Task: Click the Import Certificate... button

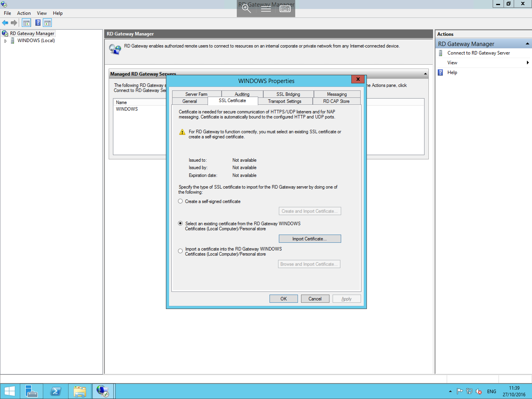Action: pos(310,239)
